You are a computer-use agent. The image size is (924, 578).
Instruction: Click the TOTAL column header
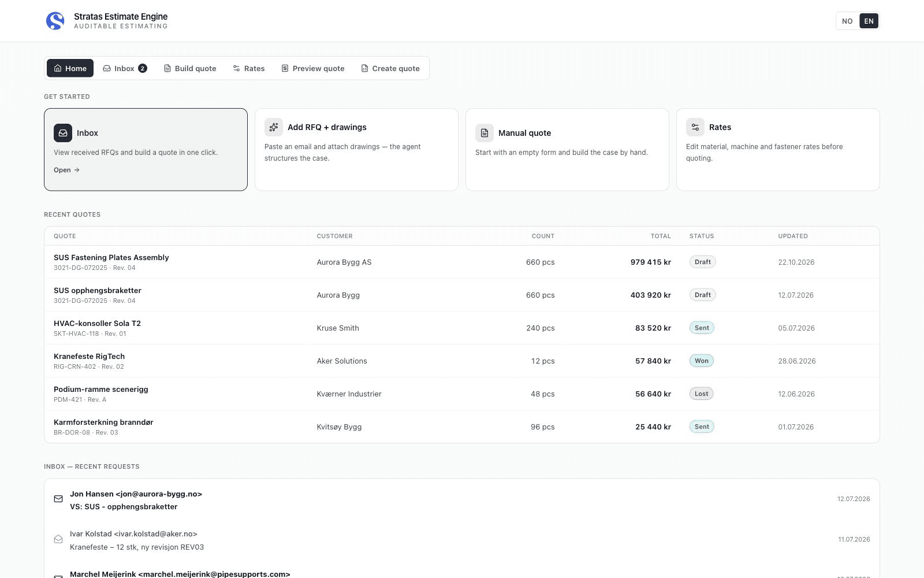click(661, 236)
